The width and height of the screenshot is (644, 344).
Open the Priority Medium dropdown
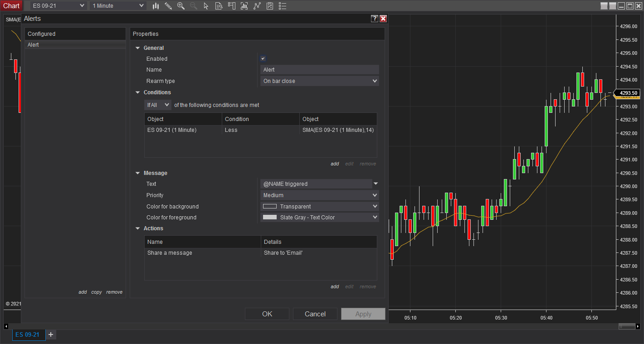coord(320,195)
